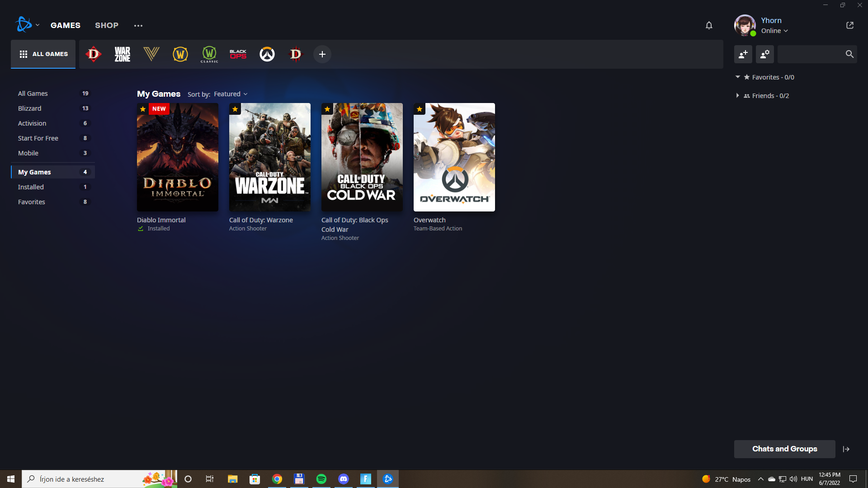Open File Explorer from the taskbar
The image size is (868, 488).
tap(233, 479)
